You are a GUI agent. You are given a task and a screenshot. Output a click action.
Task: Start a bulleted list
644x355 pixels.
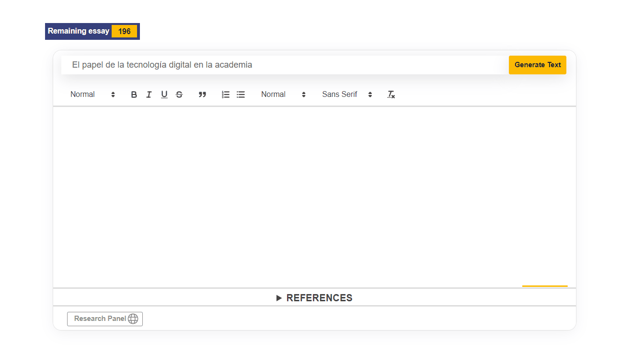tap(241, 95)
